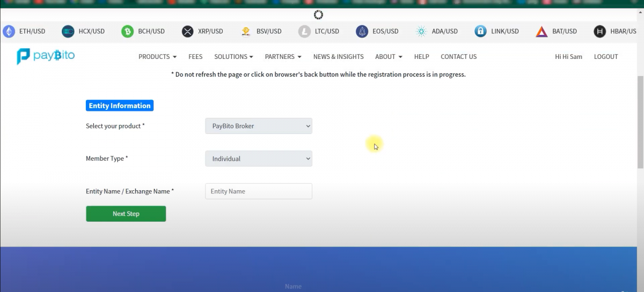The image size is (644, 292).
Task: Go to the FEES page
Action: pos(195,57)
